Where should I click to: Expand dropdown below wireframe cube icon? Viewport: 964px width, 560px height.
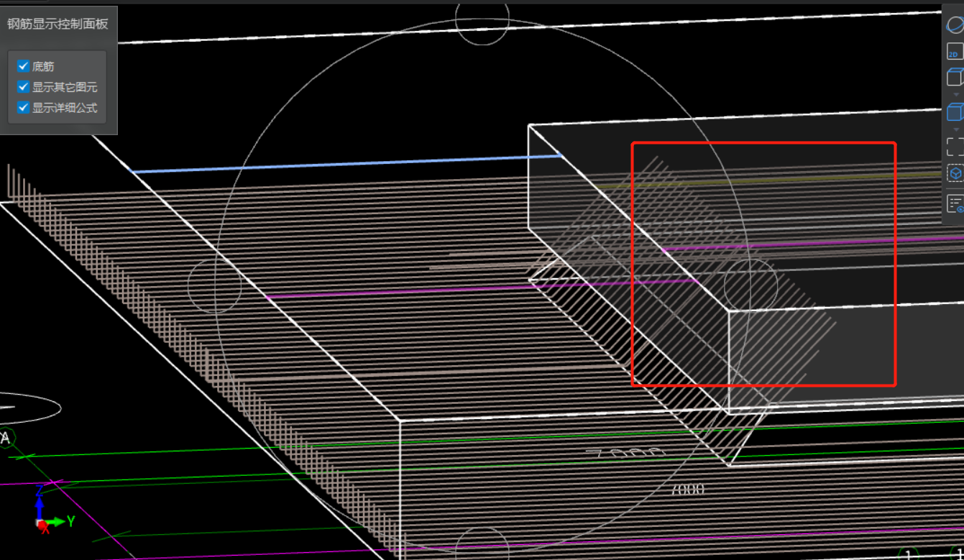pos(956,94)
